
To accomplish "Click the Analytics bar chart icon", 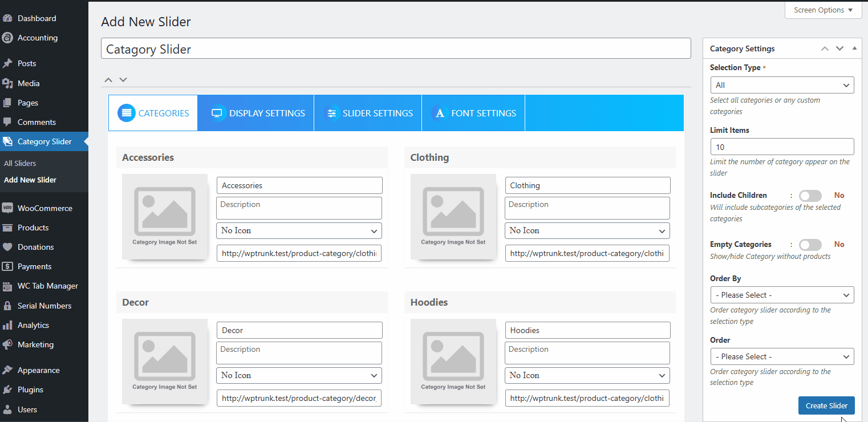I will 7,325.
